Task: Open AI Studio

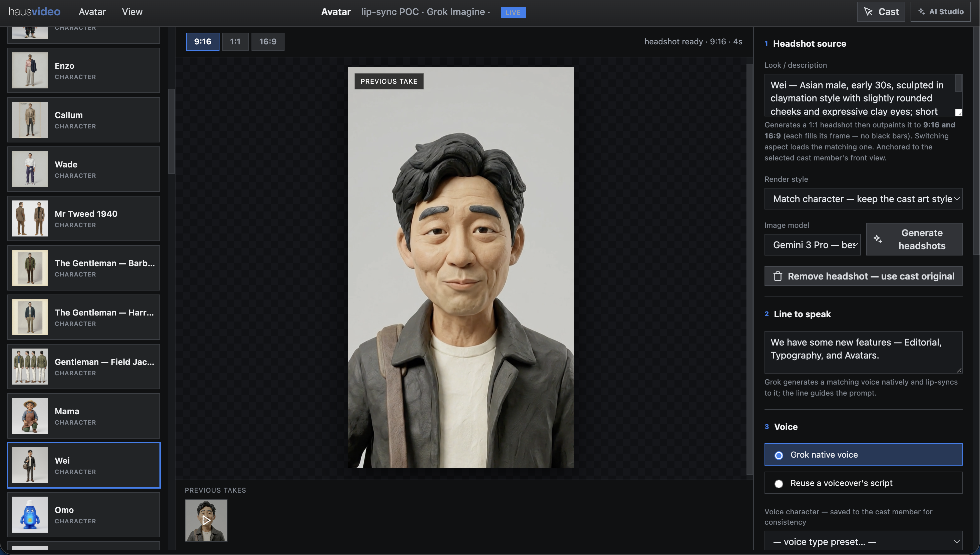Action: (940, 12)
